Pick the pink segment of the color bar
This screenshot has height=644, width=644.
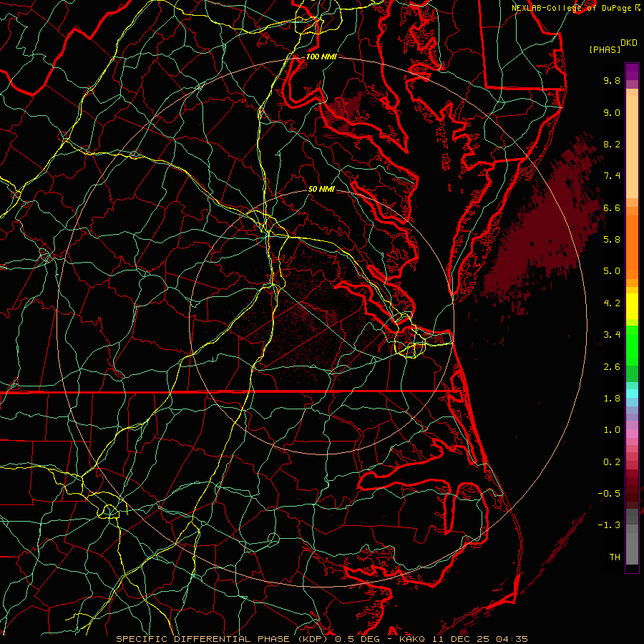632,434
